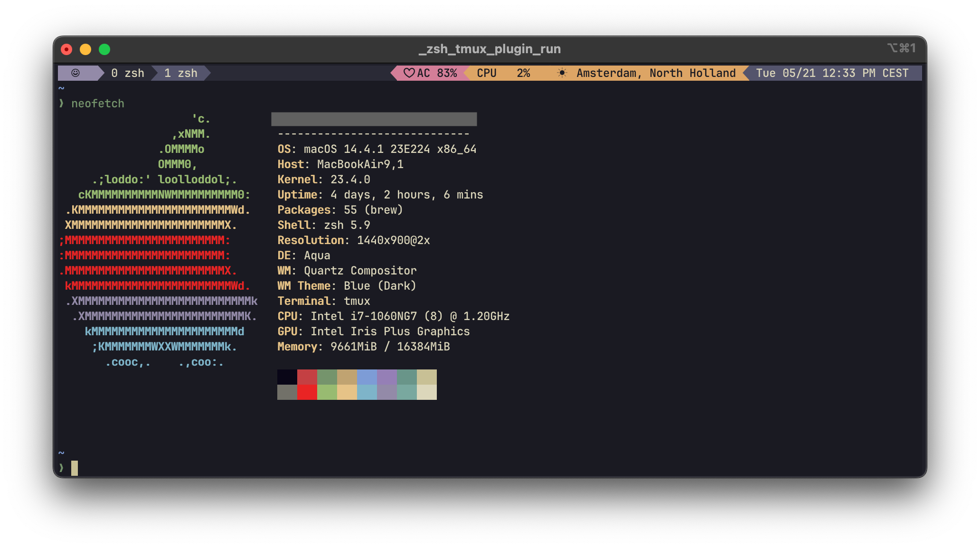Viewport: 980px width, 548px height.
Task: Click the Packages: 55 (brew) line
Action: (x=340, y=210)
